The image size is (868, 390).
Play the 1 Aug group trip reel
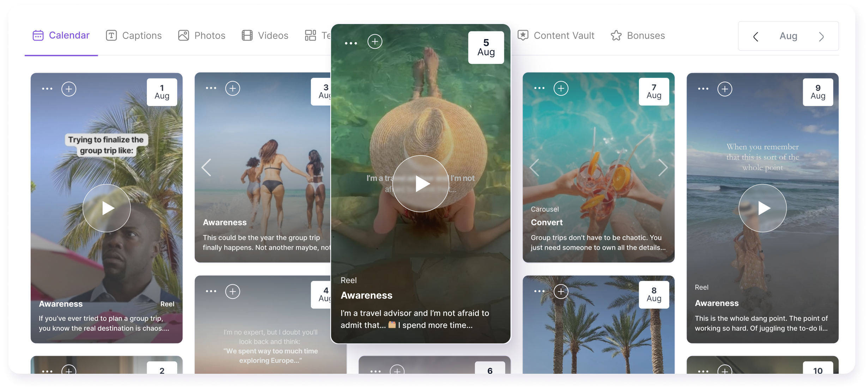(107, 208)
